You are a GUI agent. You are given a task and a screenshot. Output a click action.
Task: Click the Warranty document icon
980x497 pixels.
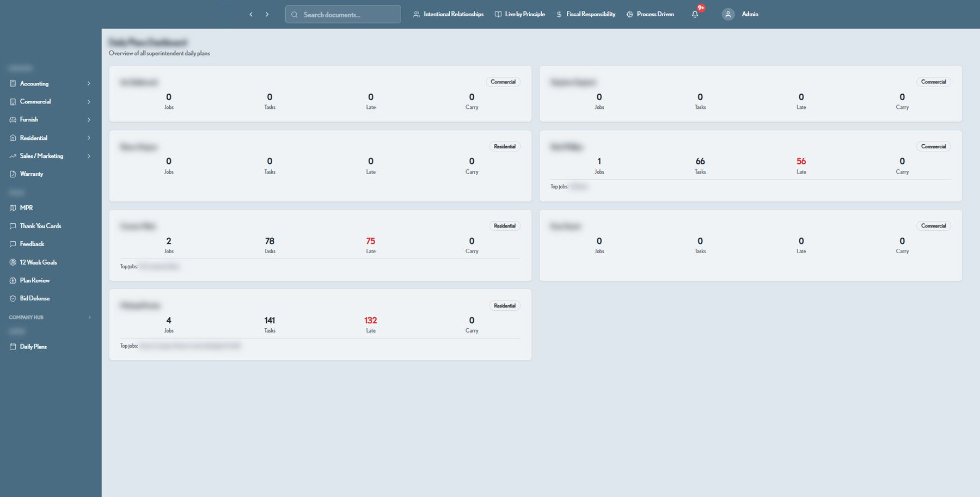pyautogui.click(x=13, y=174)
